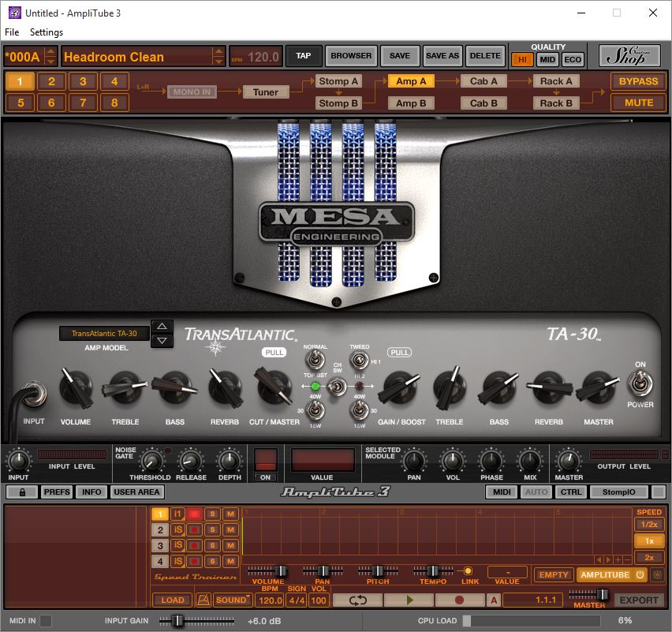Flip the left 40W / 15W wattage switch

tap(315, 411)
